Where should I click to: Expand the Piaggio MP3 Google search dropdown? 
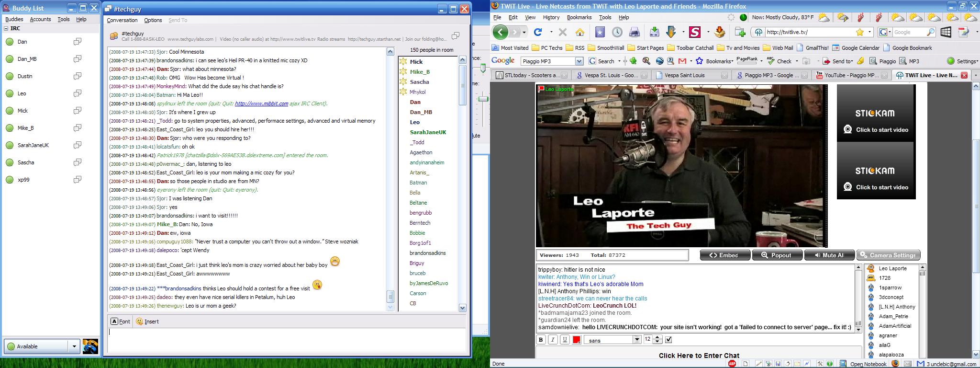579,61
